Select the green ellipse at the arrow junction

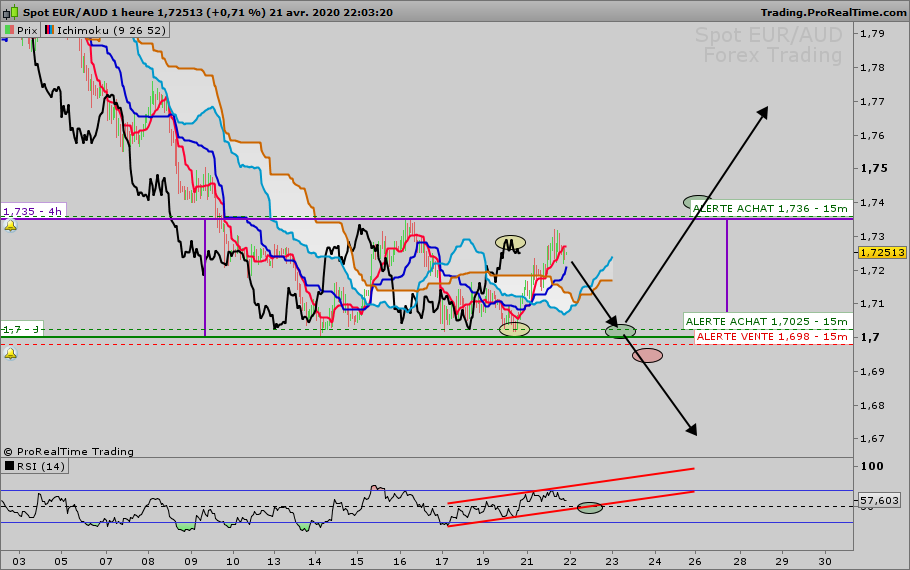coord(620,331)
